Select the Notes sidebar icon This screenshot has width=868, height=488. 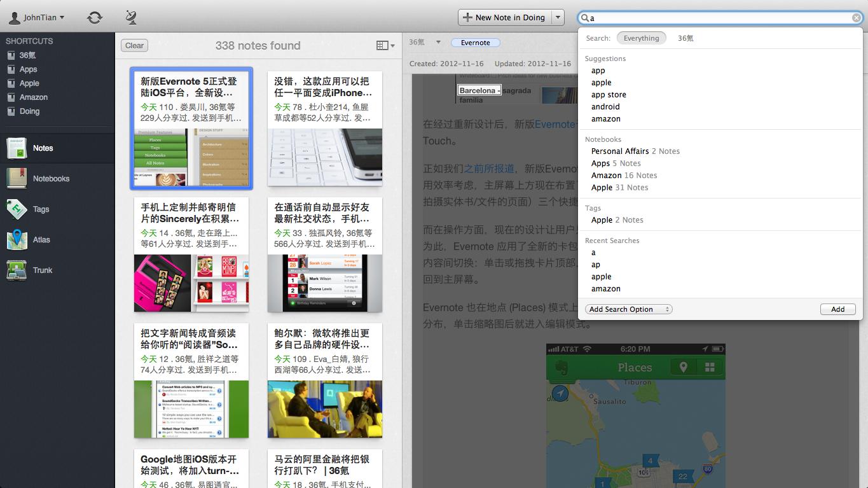click(17, 148)
